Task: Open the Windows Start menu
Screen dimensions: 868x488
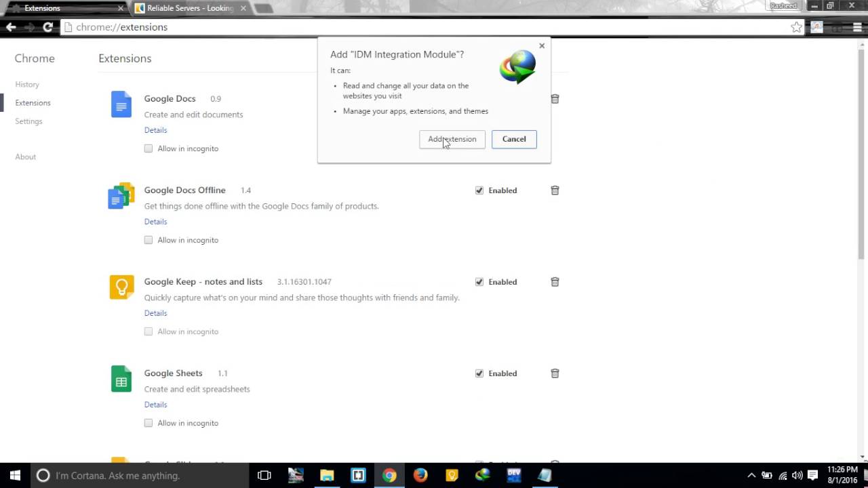Action: click(x=15, y=475)
